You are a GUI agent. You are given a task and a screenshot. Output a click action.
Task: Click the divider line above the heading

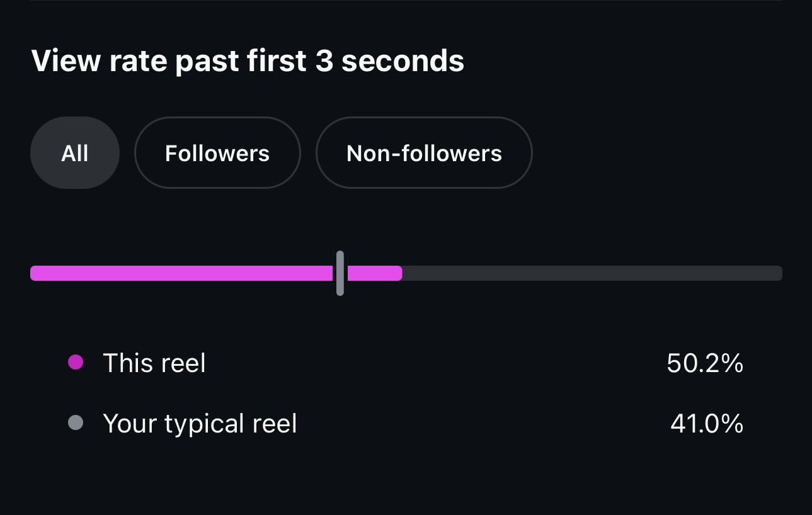coord(406,1)
